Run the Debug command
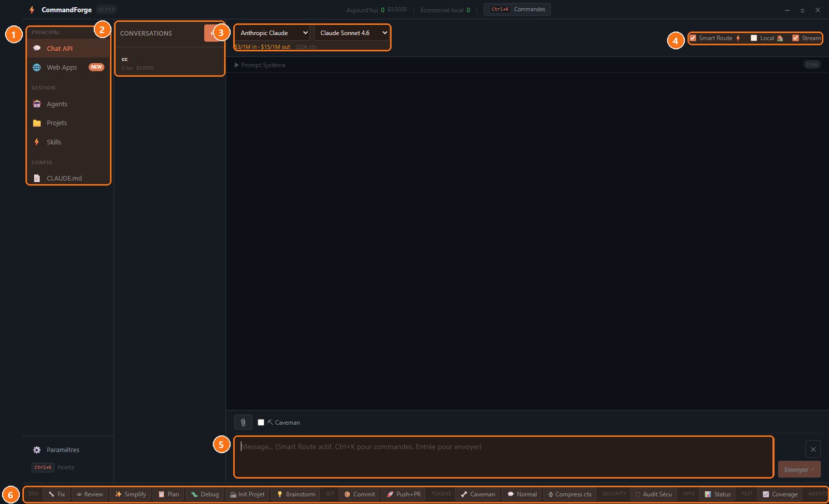The height and width of the screenshot is (504, 829). pyautogui.click(x=205, y=494)
